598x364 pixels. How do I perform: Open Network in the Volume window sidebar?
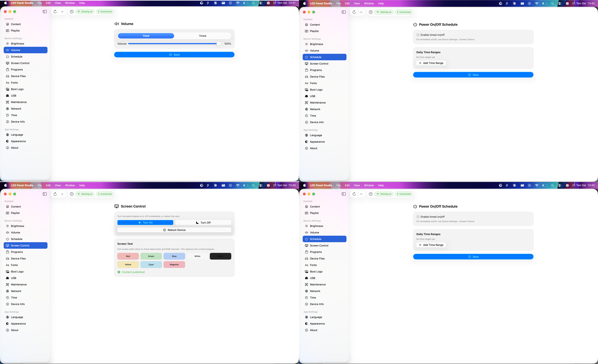click(26, 109)
